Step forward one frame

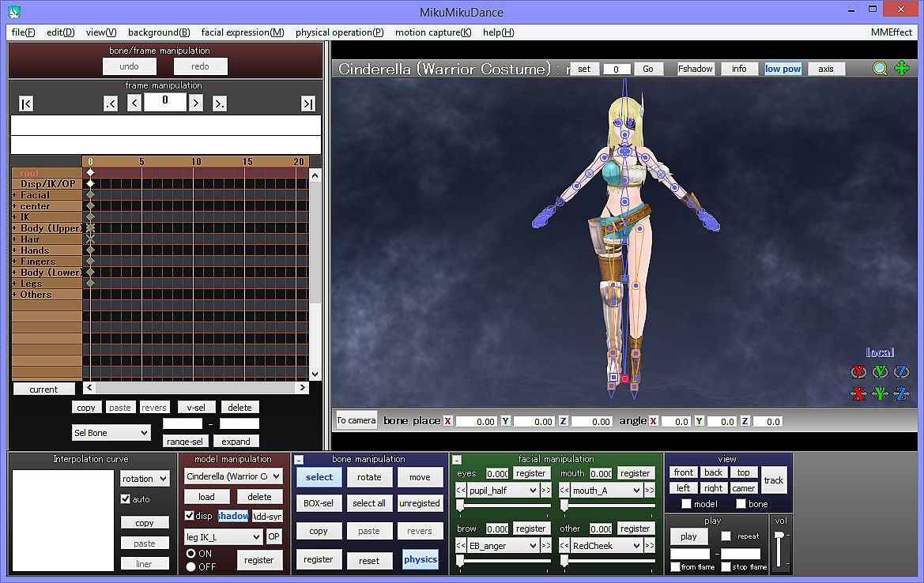(x=195, y=103)
